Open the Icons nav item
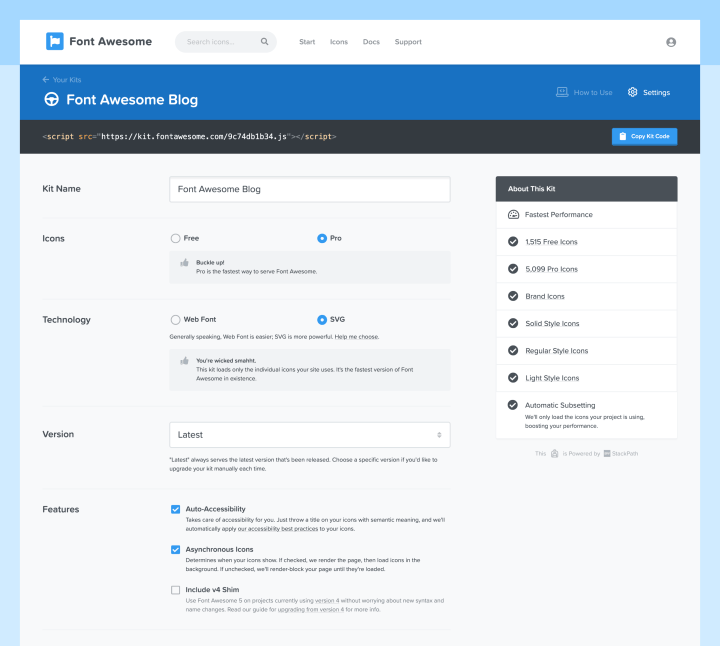Image resolution: width=720 pixels, height=646 pixels. tap(339, 42)
